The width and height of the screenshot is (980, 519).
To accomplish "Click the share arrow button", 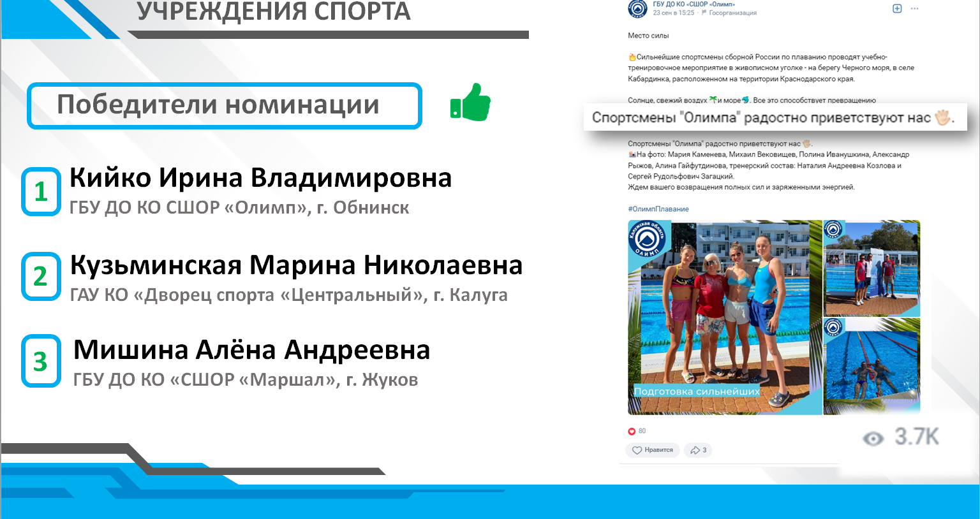I will point(698,450).
